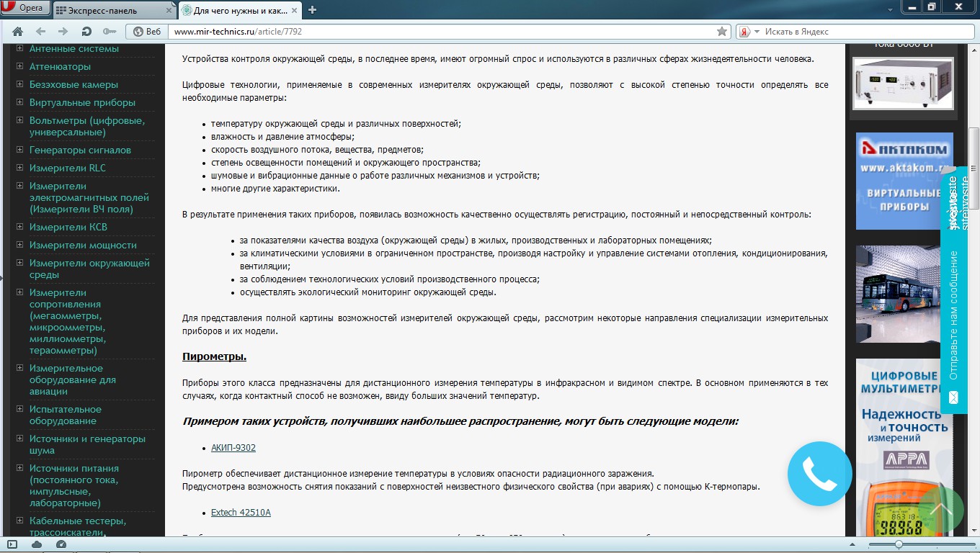Image resolution: width=980 pixels, height=553 pixels.
Task: Expand the Безэховые камеры category
Action: click(x=19, y=84)
